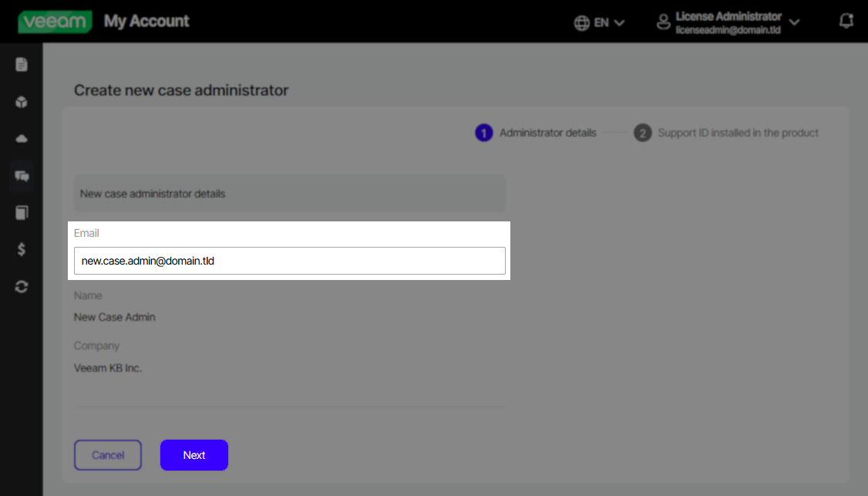Open the contracts book icon in sidebar
Screen dimensions: 868x496
(21, 212)
